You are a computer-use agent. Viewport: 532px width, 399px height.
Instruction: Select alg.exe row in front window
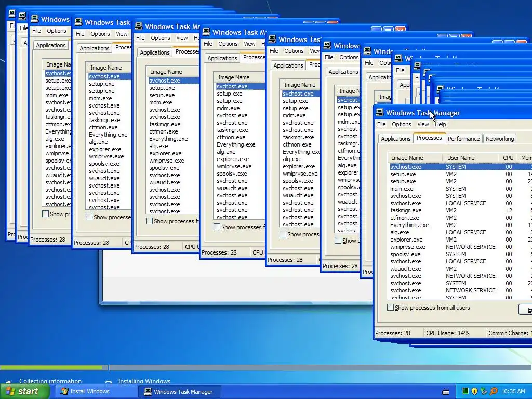460,232
